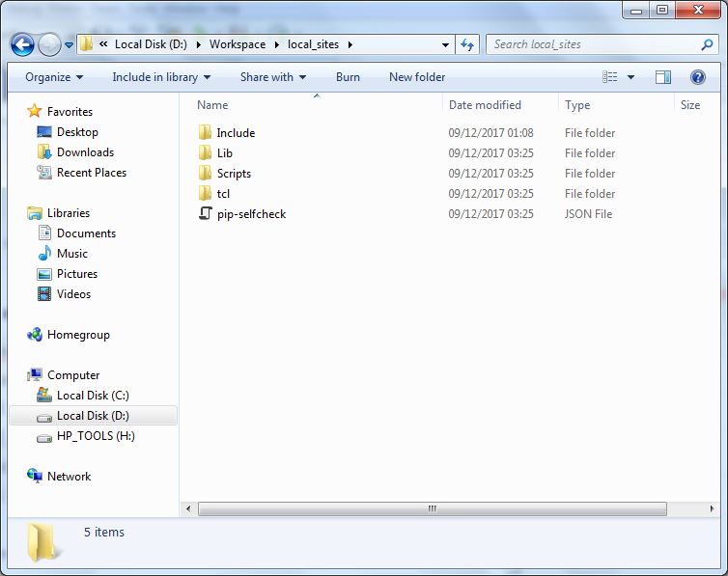This screenshot has height=576, width=728.
Task: Sort by Date modified column
Action: click(500, 105)
